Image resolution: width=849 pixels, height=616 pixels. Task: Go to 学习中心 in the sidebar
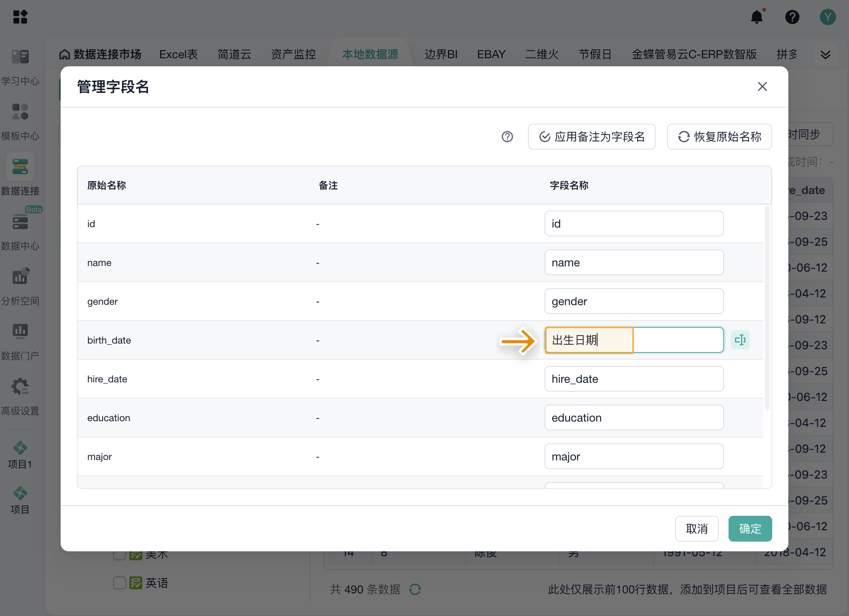tap(20, 67)
